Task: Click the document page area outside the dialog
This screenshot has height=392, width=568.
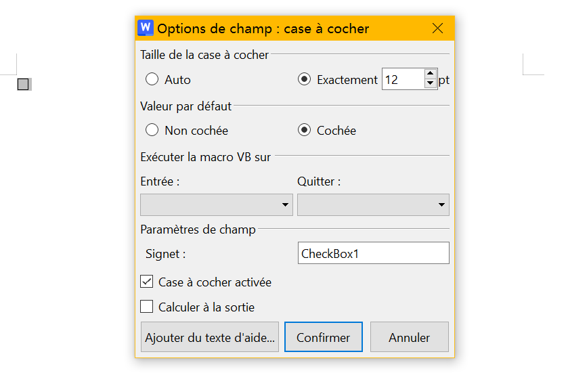Action: 68,203
